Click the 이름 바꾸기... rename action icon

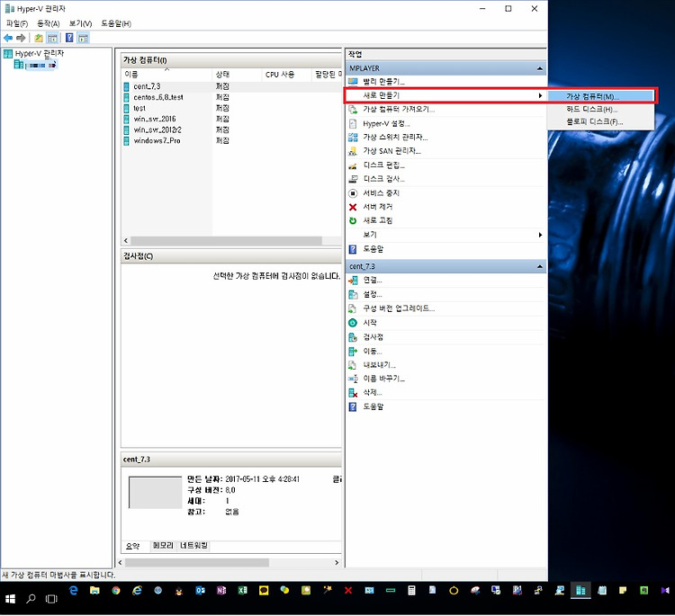coord(353,379)
